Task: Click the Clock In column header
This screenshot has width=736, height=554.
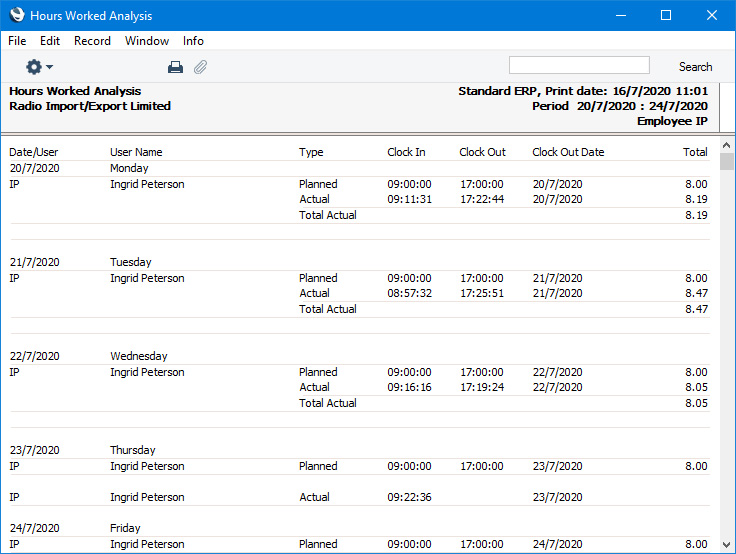Action: click(x=406, y=152)
